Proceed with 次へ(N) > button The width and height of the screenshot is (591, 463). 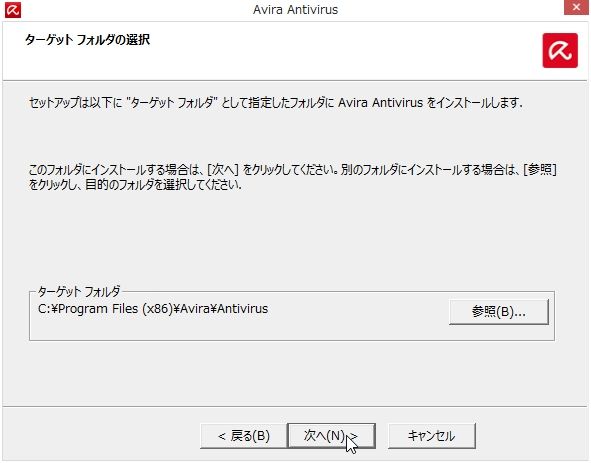331,436
